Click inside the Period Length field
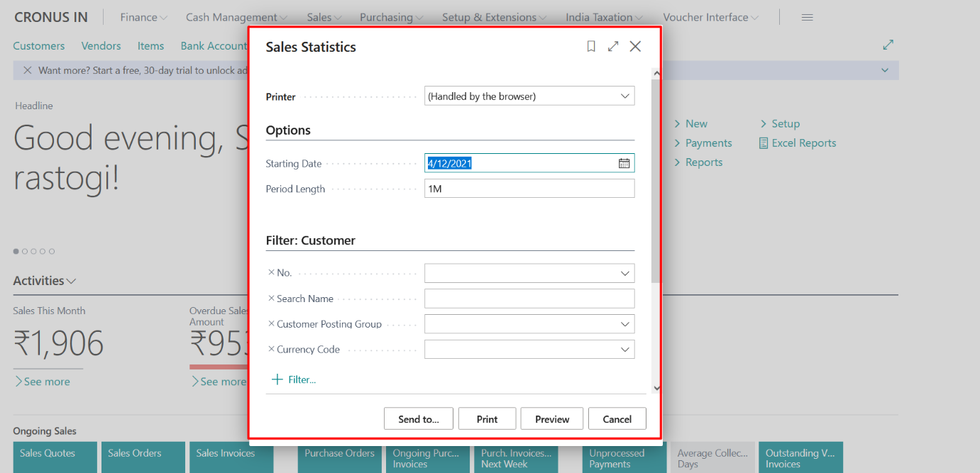 [529, 188]
